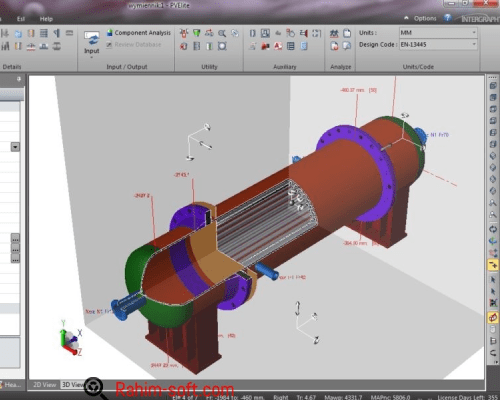500x400 pixels.
Task: Click the License Days Left status entry
Action: pos(467,397)
